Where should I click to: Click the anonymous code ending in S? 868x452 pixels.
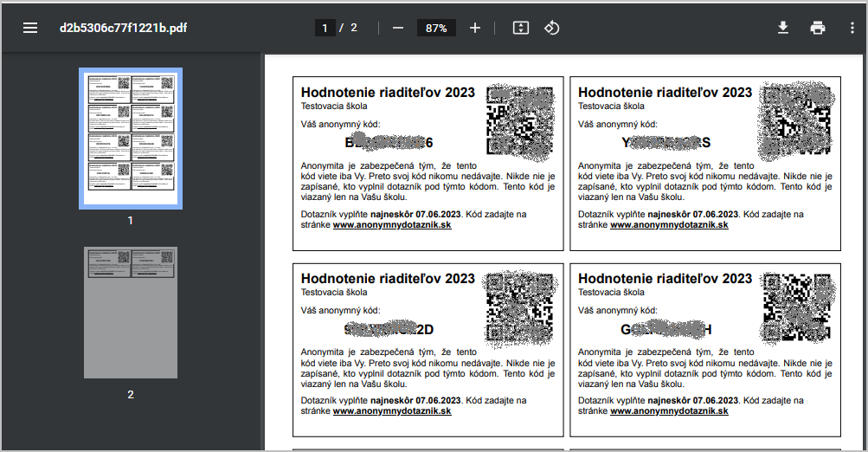click(x=666, y=142)
